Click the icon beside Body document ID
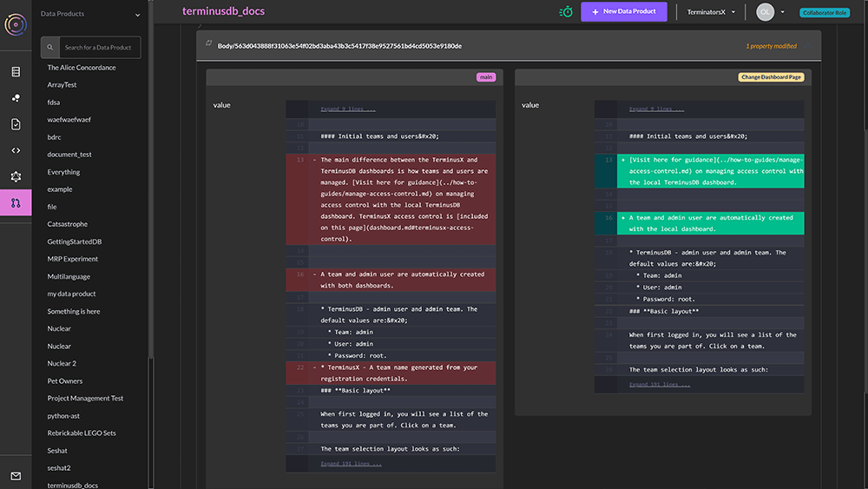868x489 pixels. point(208,43)
